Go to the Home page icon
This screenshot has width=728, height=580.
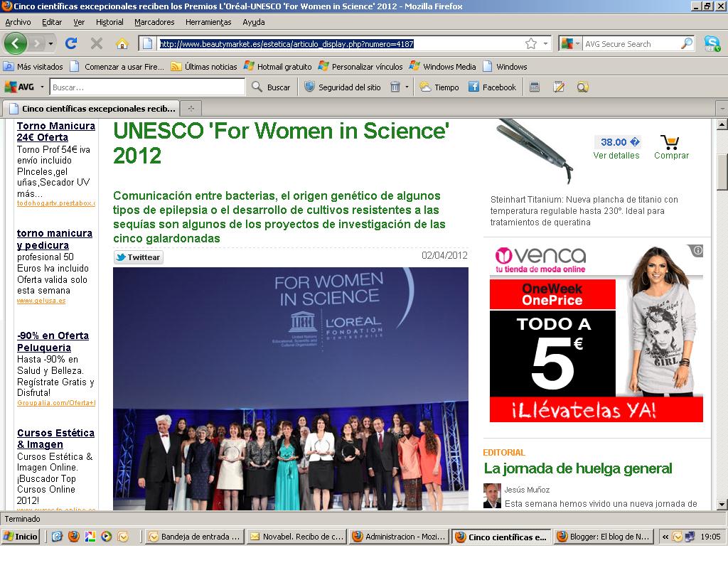pos(122,43)
